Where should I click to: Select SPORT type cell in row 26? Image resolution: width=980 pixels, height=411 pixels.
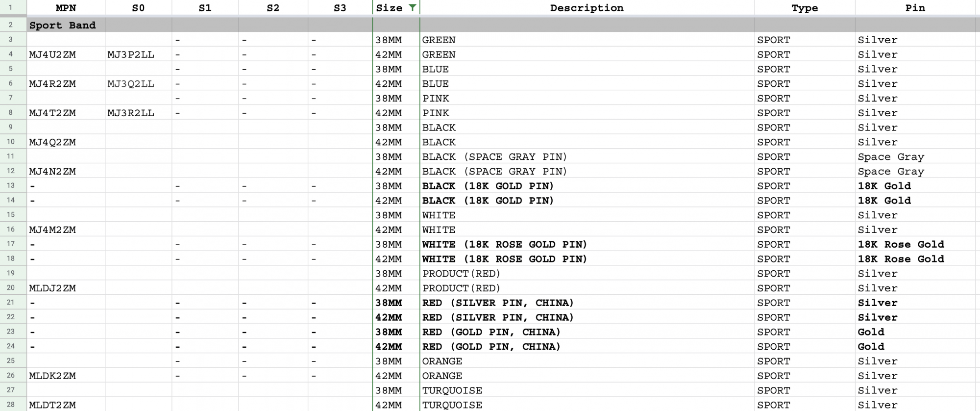tap(805, 376)
